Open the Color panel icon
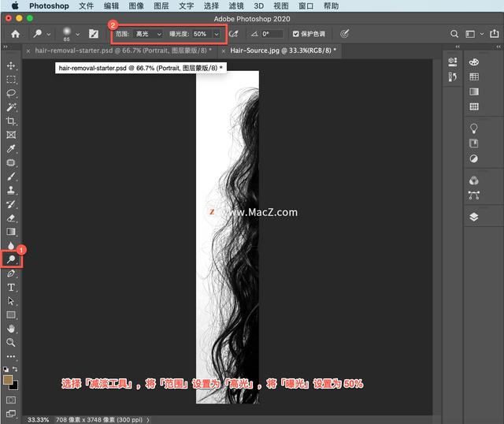Image resolution: width=504 pixels, height=424 pixels. tap(474, 61)
